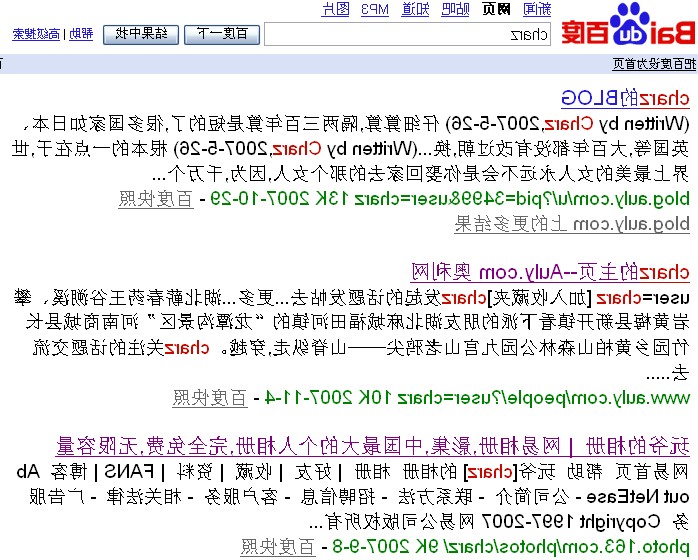Open 百度快照 for photo.163.com result
This screenshot has height=560, width=698.
pos(278,547)
